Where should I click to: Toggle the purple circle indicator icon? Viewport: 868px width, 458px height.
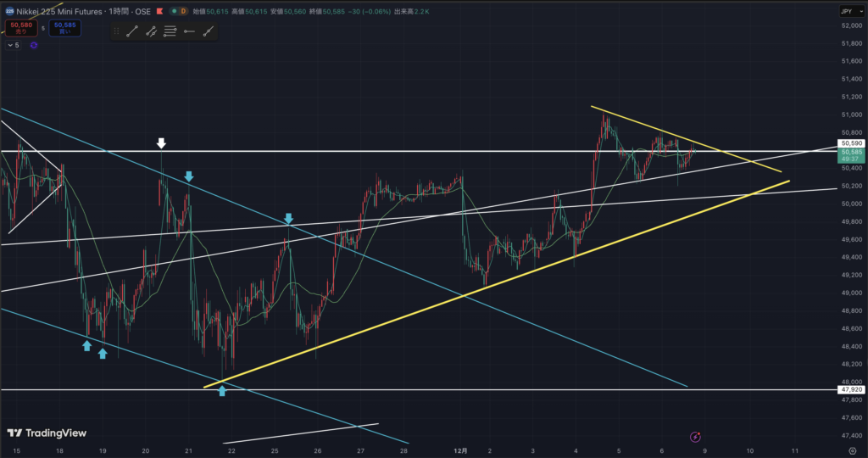point(34,45)
